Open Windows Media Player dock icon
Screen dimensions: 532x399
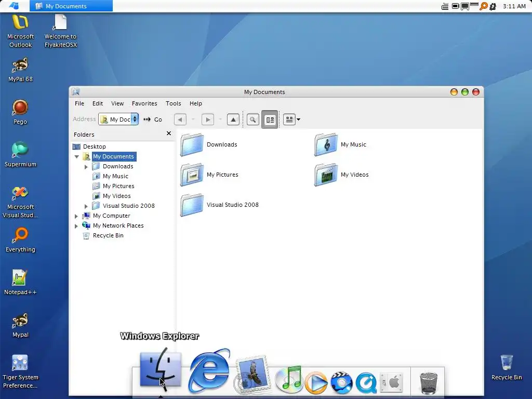[316, 382]
